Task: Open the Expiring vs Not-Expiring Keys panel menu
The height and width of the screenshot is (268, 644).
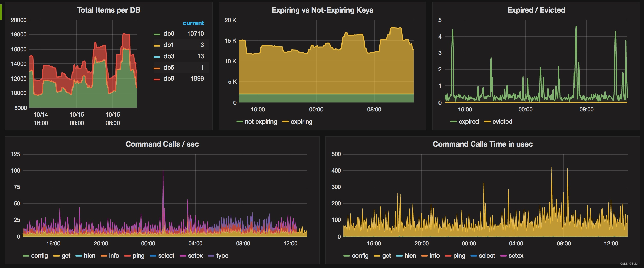Action: [x=322, y=10]
